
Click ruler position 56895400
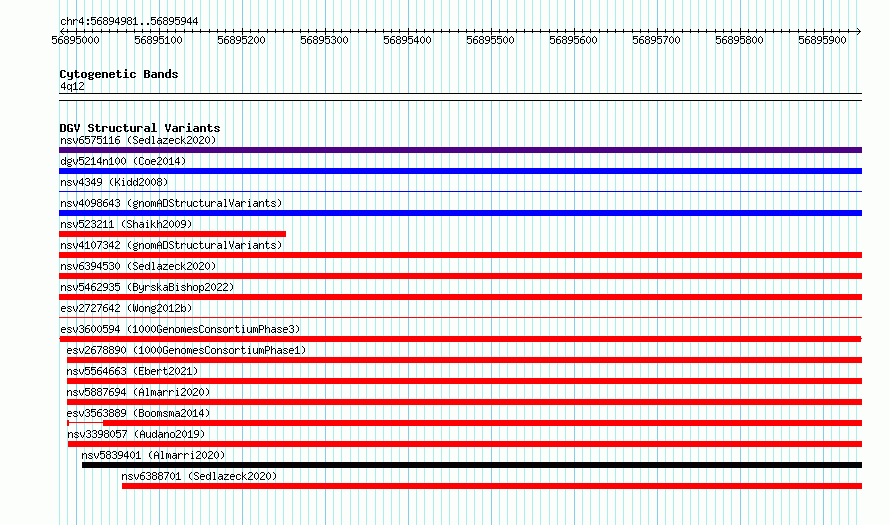click(407, 40)
